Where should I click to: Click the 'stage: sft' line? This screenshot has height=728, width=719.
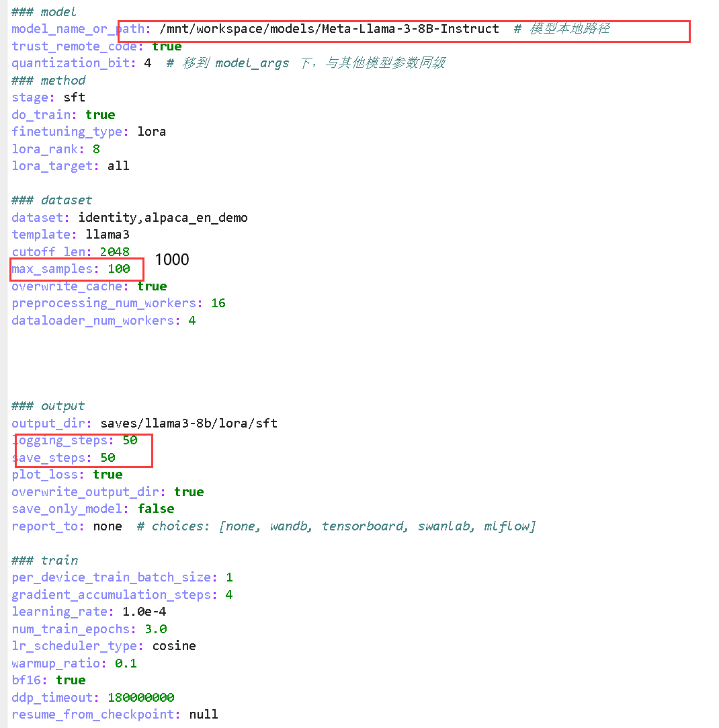48,97
